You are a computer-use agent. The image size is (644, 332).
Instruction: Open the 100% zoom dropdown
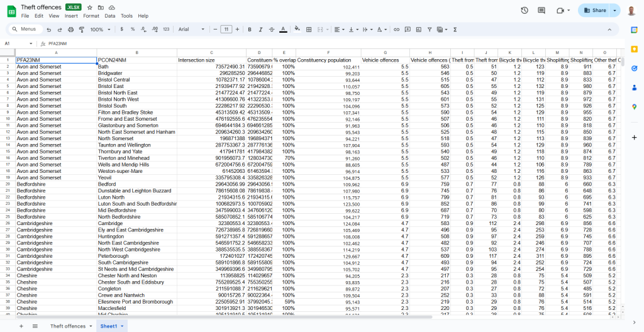click(99, 30)
